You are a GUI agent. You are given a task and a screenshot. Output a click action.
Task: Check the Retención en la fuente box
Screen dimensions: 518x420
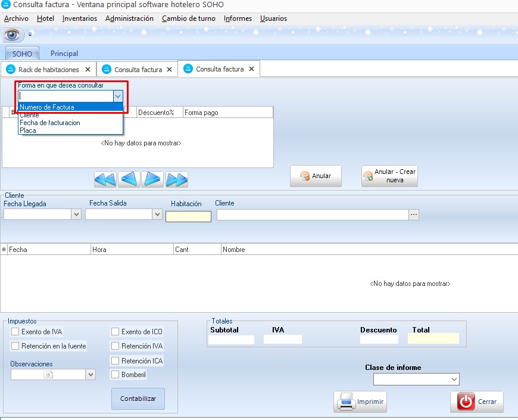coord(15,346)
